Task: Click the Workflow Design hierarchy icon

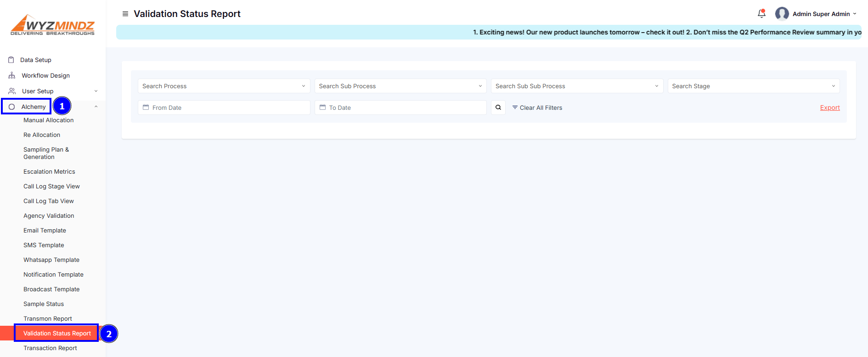Action: [x=11, y=75]
